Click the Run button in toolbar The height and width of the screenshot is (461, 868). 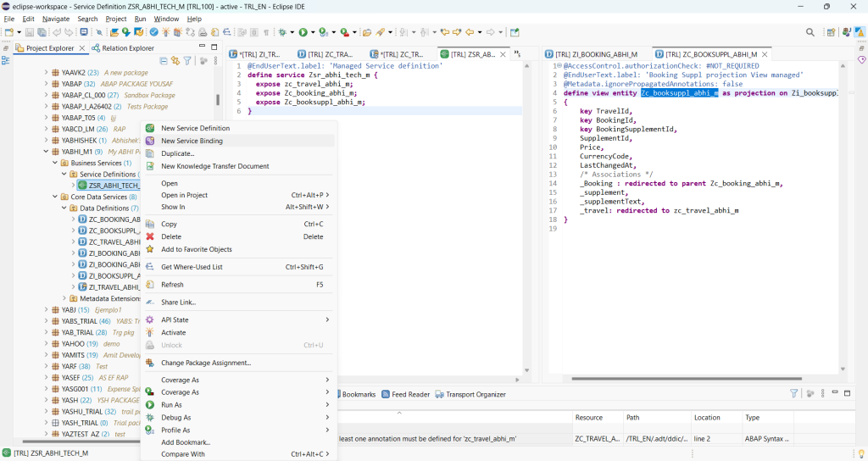click(x=303, y=33)
